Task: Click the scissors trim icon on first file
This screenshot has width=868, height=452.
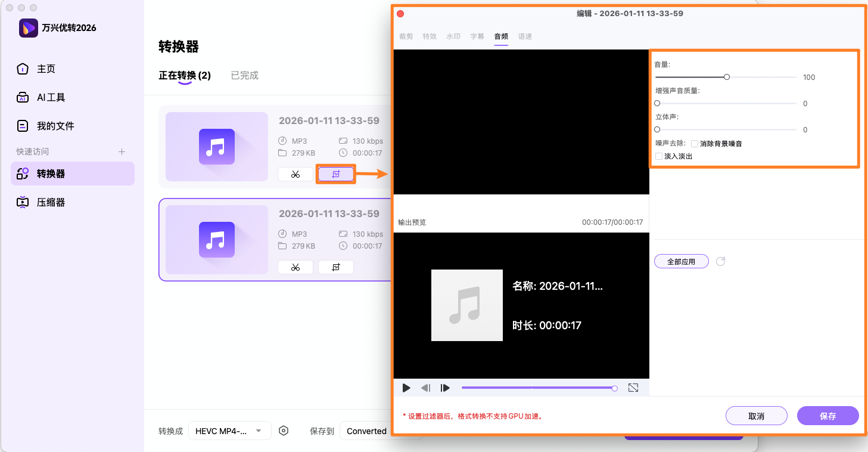Action: [295, 174]
